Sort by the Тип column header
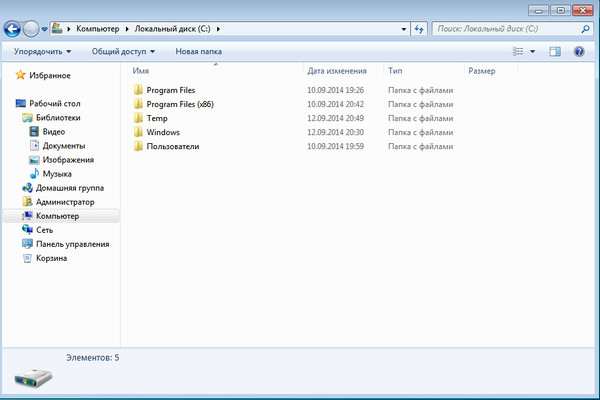Image resolution: width=600 pixels, height=400 pixels. point(395,71)
